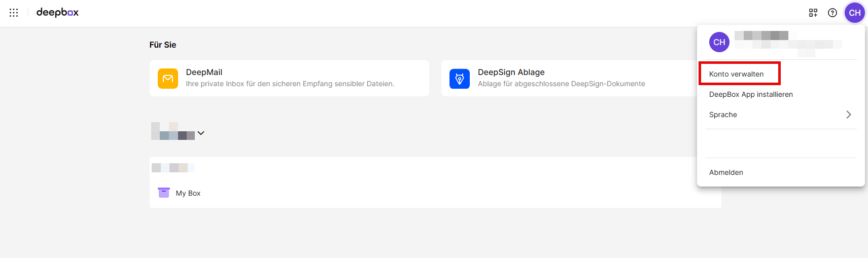Image resolution: width=868 pixels, height=258 pixels.
Task: Open the DeepSign Ablage card title
Action: tap(511, 72)
